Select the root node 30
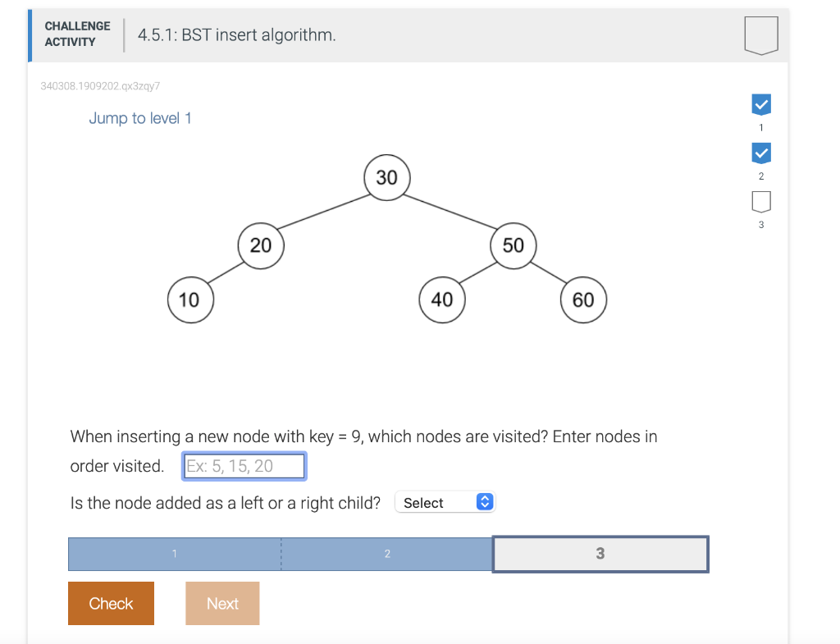 386,177
